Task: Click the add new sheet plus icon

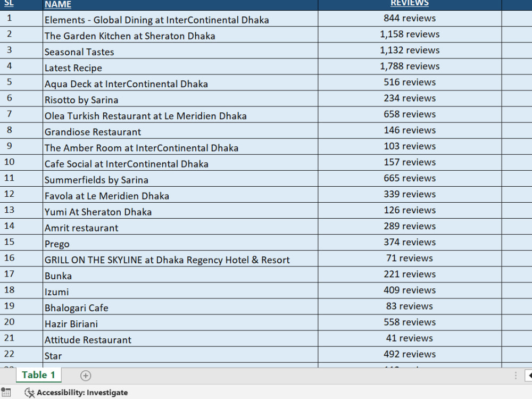Action: 86,376
